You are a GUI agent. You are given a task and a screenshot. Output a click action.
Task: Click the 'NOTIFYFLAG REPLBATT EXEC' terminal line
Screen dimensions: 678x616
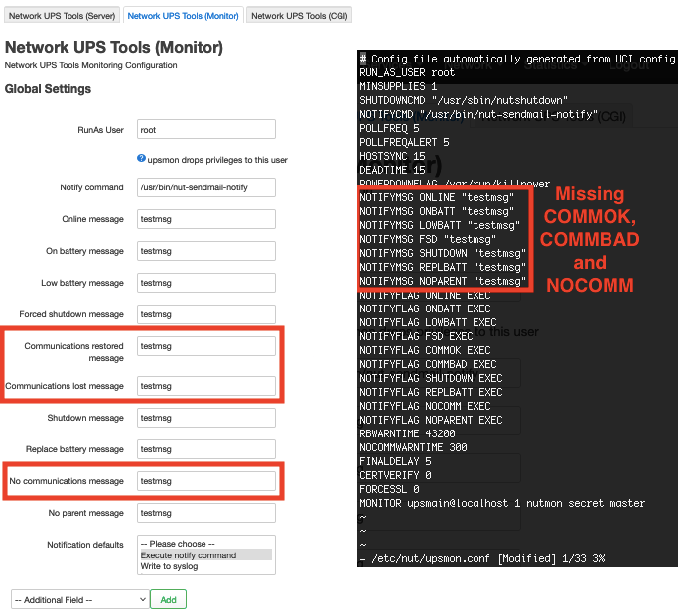(431, 392)
